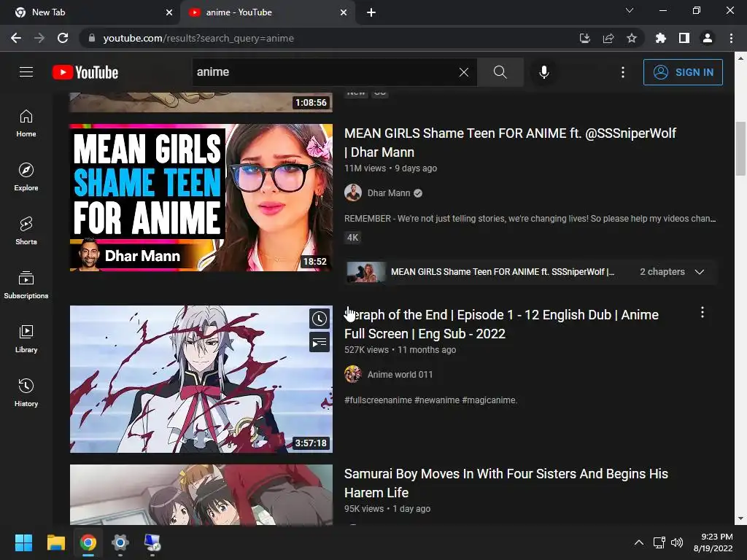Click Anime world 011 channel avatar

point(353,374)
